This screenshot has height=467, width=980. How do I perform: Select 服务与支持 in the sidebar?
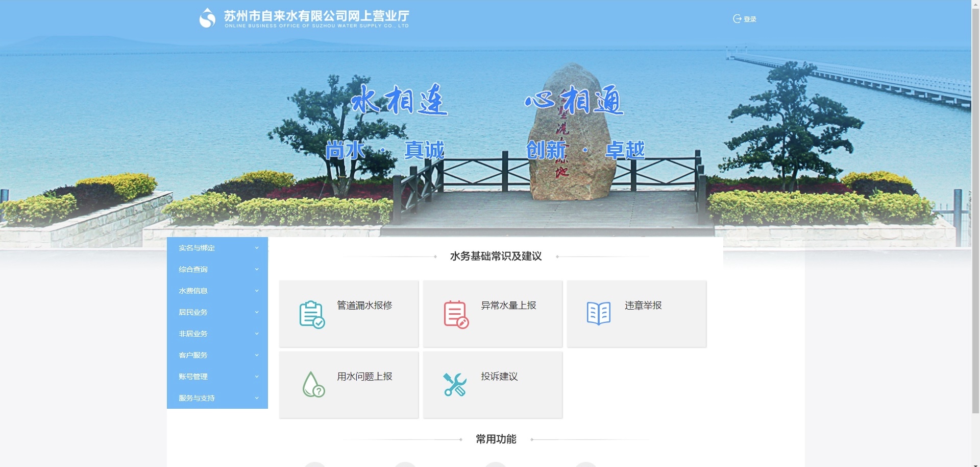click(197, 398)
